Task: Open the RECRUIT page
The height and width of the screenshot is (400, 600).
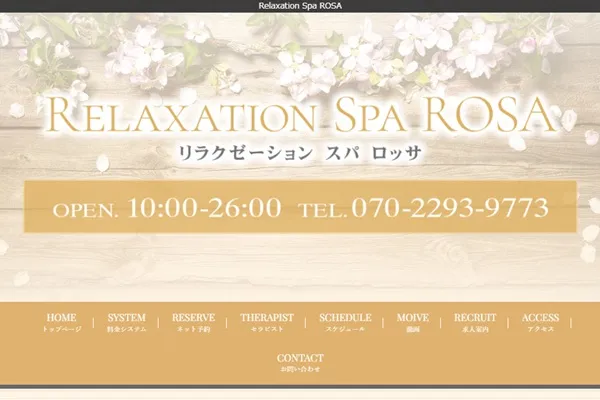Action: click(x=475, y=322)
